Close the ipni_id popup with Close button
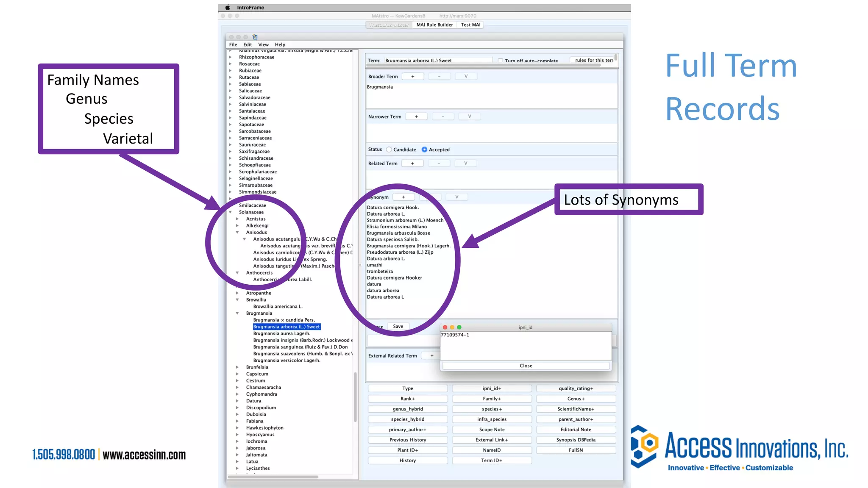 pos(526,366)
